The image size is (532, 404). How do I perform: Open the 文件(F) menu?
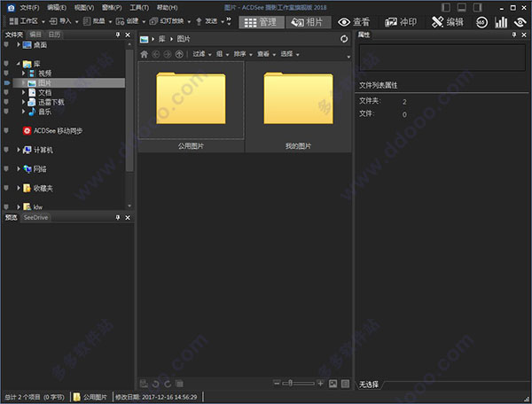[29, 7]
